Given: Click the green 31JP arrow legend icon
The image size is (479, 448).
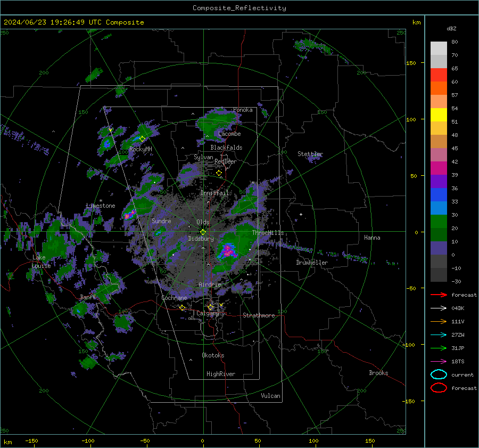Looking at the screenshot, I should [439, 348].
